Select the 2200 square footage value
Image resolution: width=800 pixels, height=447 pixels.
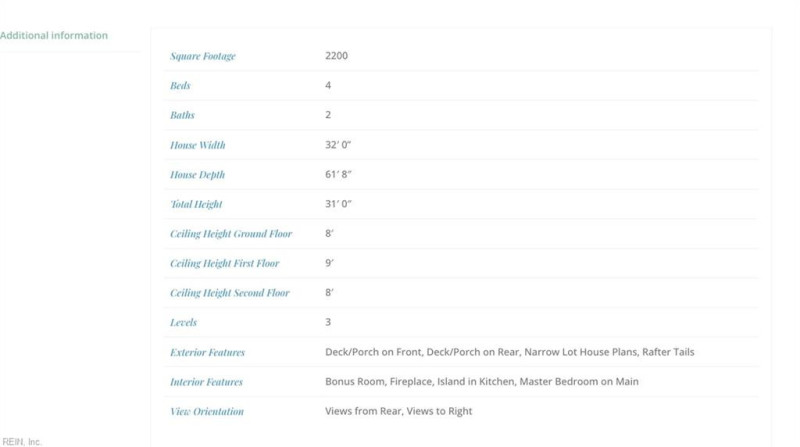pyautogui.click(x=336, y=56)
